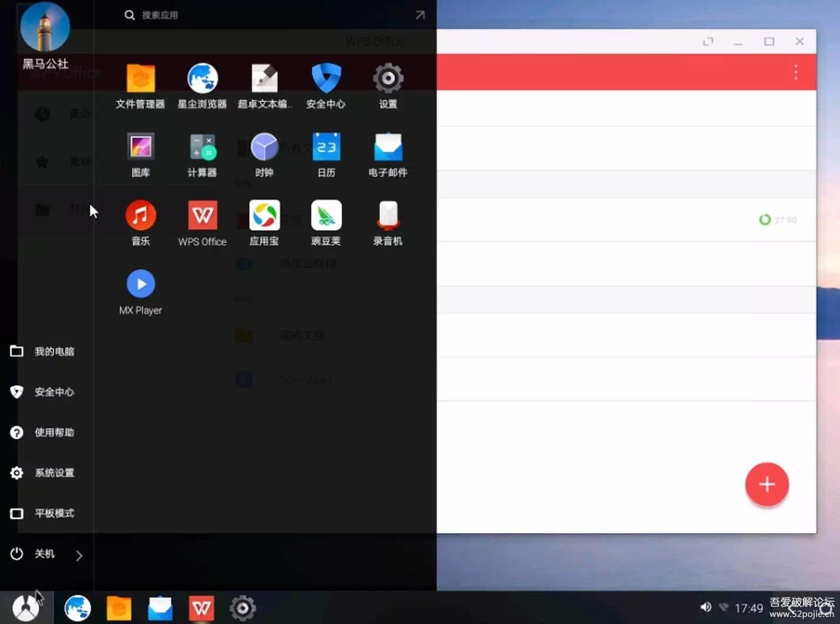Launch 星尘浏览器 from the app grid
Image resolution: width=840 pixels, height=624 pixels.
click(203, 79)
